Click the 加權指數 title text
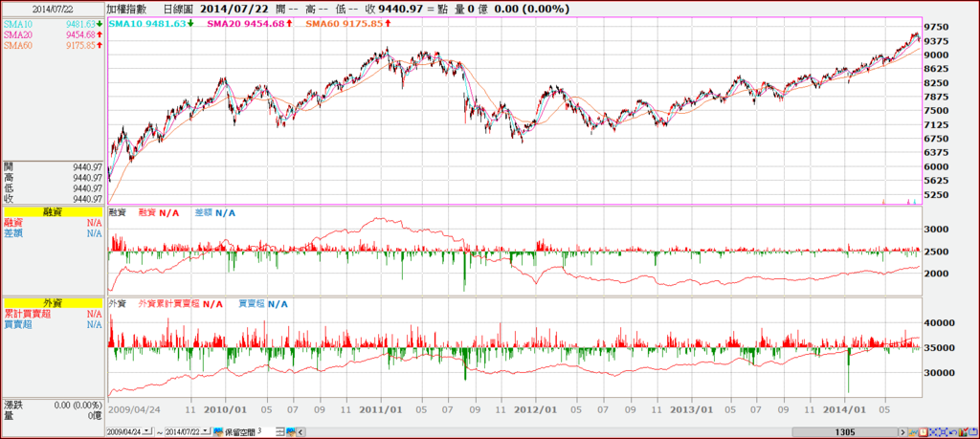Screen dimensions: 980x439 pyautogui.click(x=126, y=9)
